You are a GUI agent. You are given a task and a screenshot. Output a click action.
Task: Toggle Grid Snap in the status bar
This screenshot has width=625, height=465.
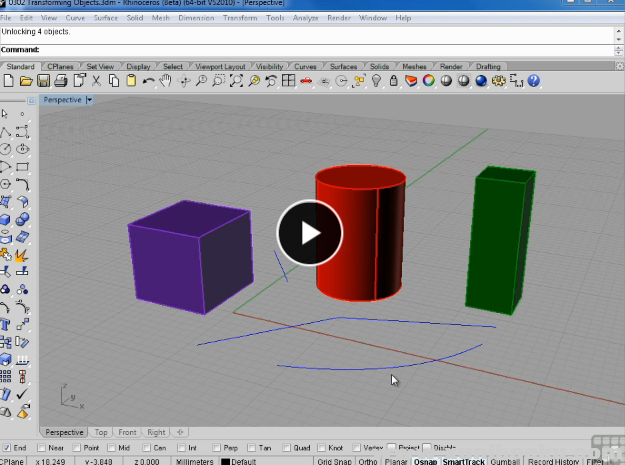[332, 461]
